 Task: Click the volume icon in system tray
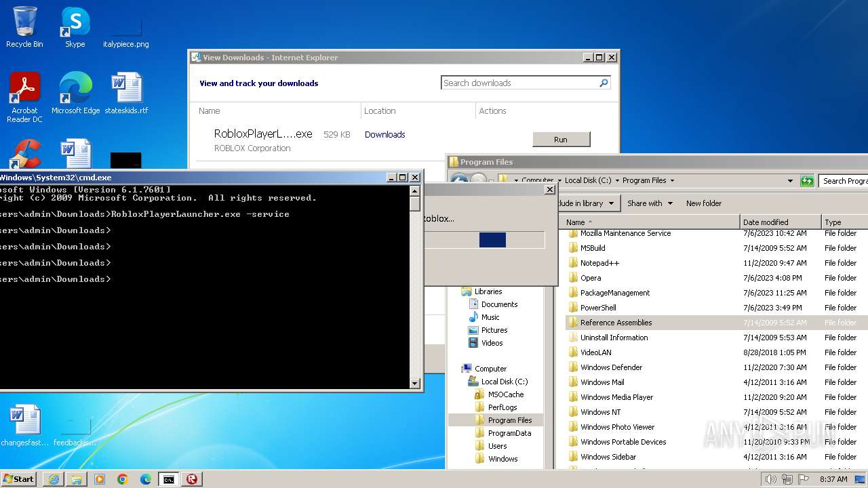tap(770, 479)
